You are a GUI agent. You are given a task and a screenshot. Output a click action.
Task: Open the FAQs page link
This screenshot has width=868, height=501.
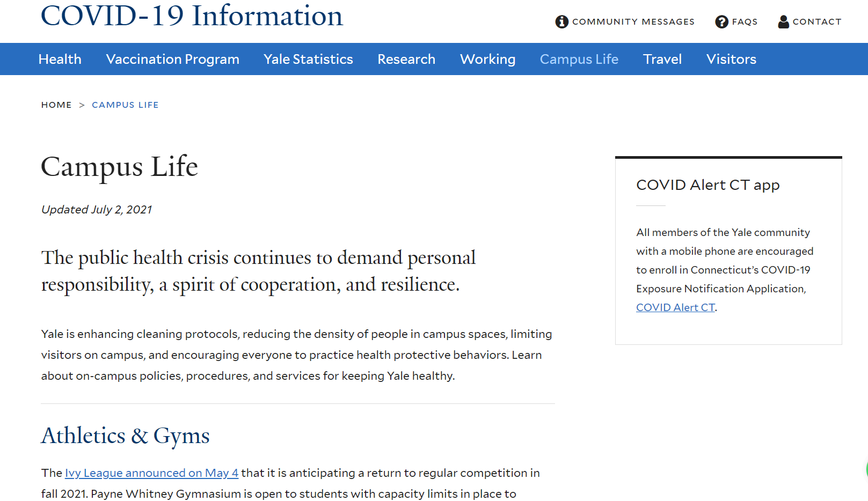pyautogui.click(x=745, y=21)
